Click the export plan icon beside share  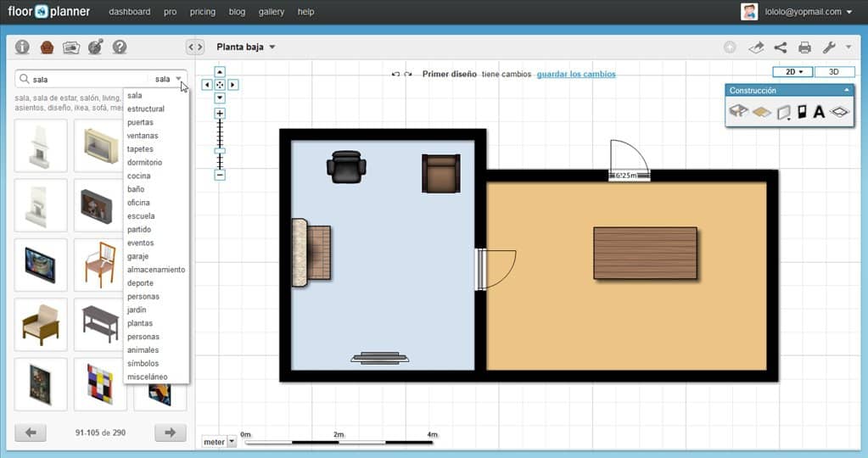(x=756, y=47)
